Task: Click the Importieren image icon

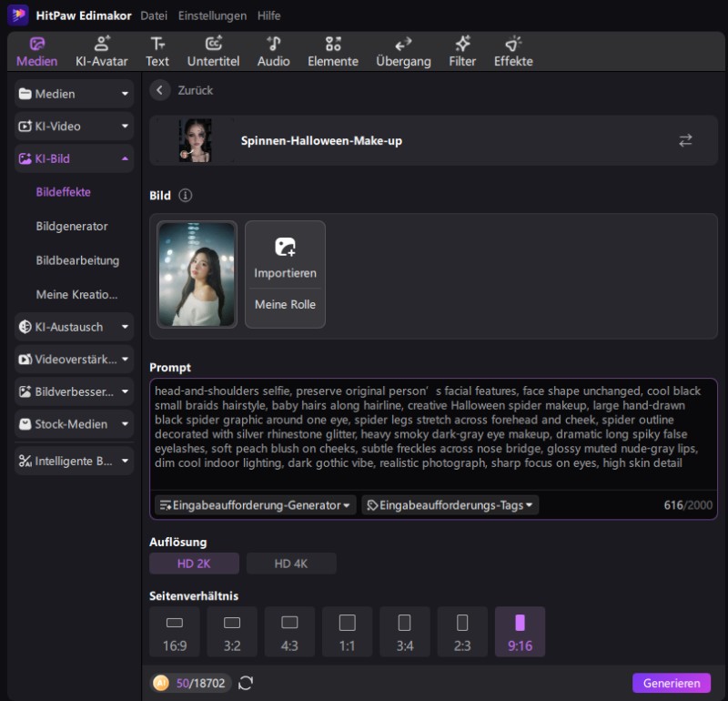Action: [x=285, y=247]
